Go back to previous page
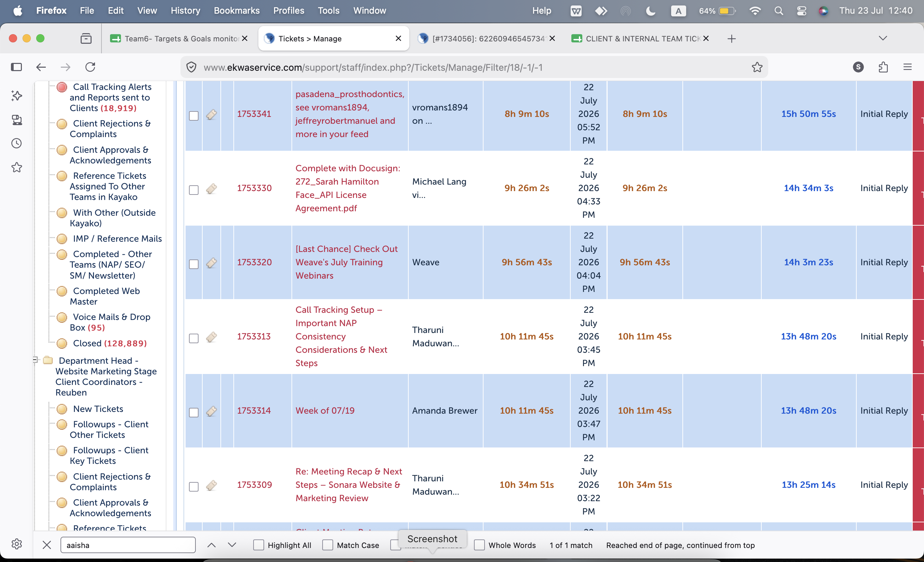 41,67
